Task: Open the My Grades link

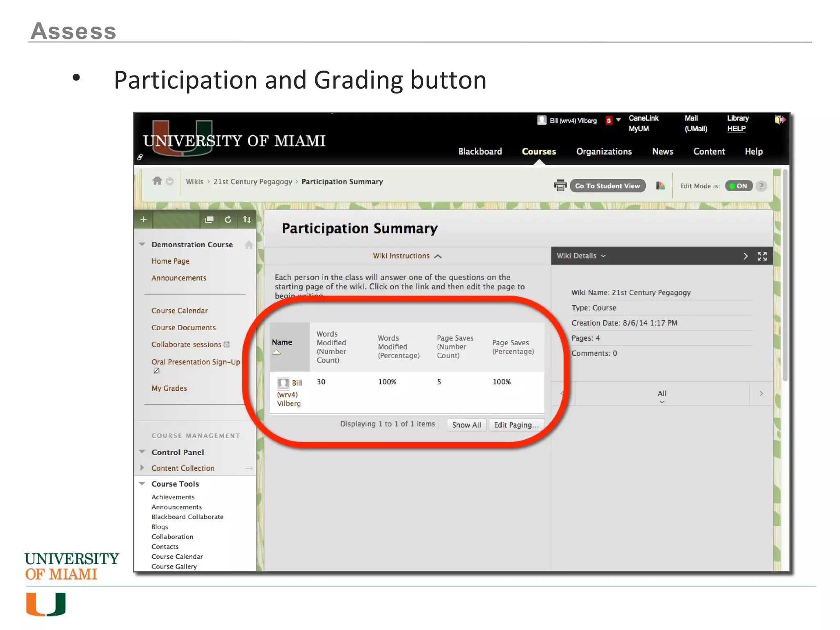Action: click(x=169, y=388)
